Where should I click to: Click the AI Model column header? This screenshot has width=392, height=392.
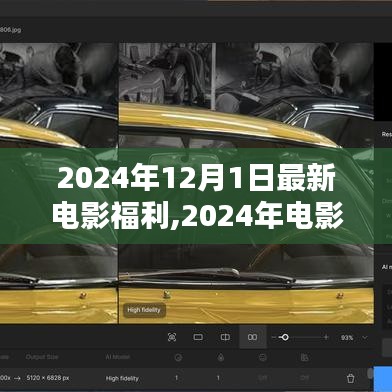(117, 357)
